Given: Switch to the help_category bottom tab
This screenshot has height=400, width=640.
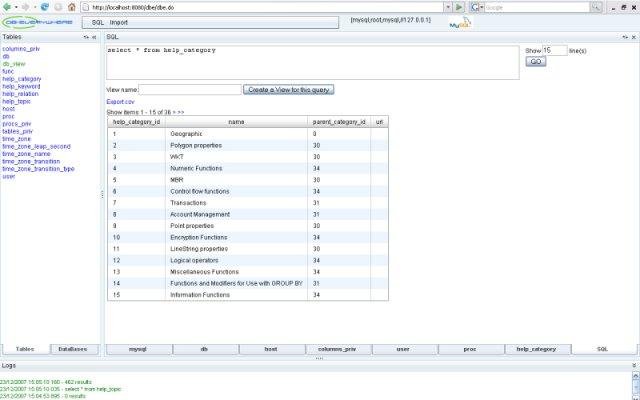Looking at the screenshot, I should point(536,349).
